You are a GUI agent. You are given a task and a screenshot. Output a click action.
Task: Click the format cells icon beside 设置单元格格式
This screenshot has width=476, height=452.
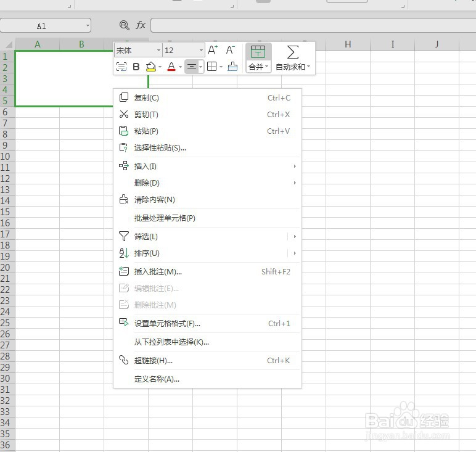coord(124,322)
